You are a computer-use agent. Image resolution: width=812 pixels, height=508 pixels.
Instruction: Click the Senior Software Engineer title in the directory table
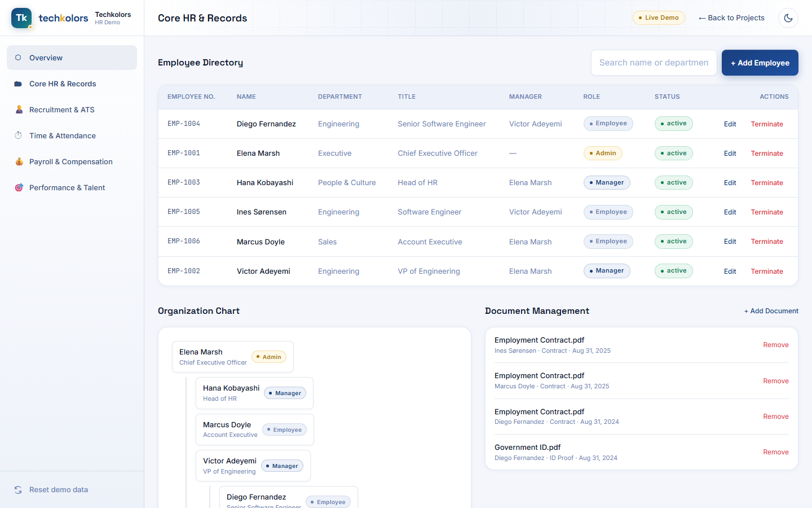click(442, 124)
